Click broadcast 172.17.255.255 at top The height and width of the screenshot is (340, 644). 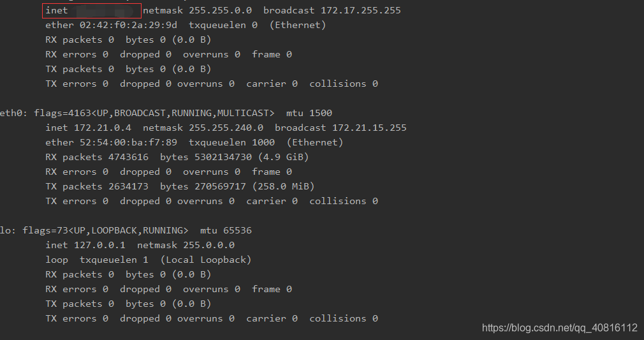tap(332, 10)
